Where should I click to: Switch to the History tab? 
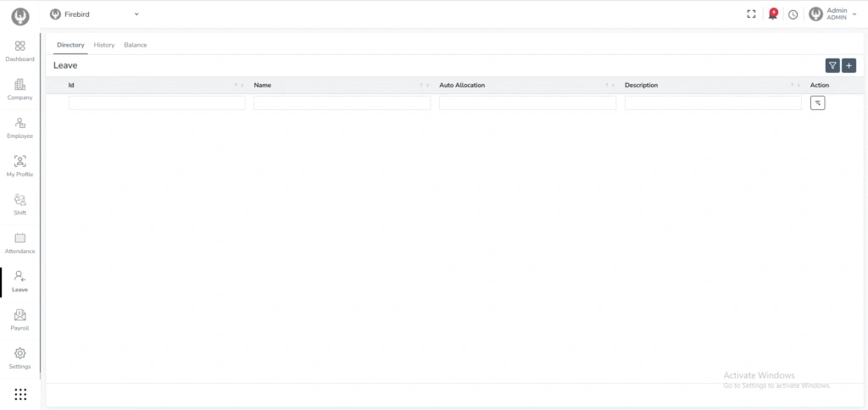click(x=104, y=45)
